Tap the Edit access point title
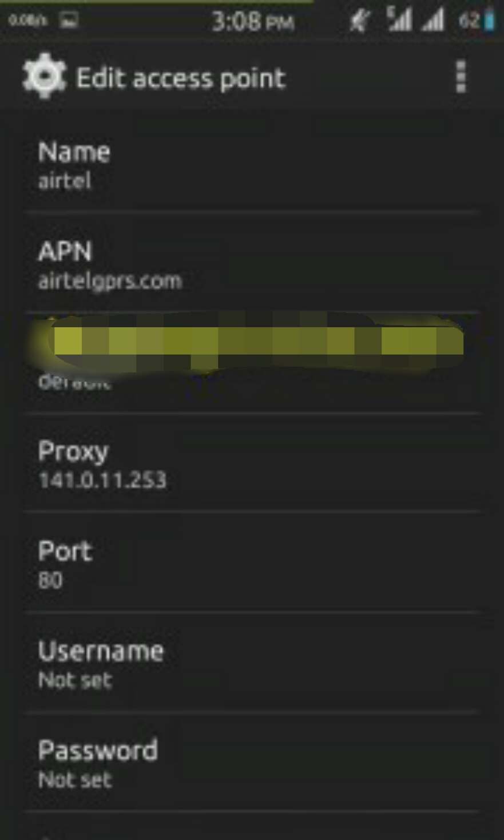 181,78
